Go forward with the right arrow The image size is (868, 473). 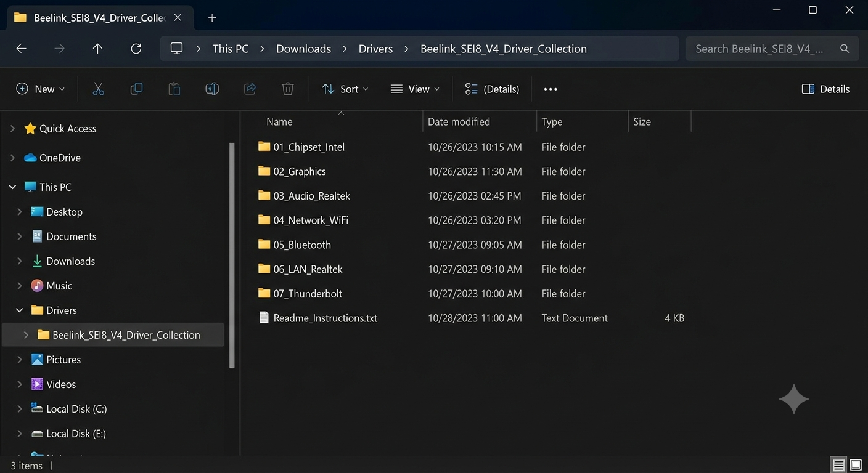pos(59,49)
